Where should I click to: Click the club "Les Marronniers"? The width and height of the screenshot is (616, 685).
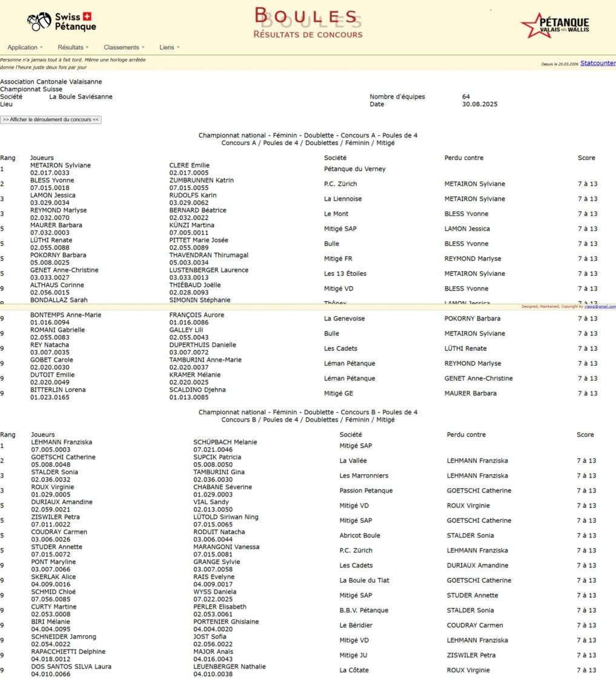[x=364, y=475]
